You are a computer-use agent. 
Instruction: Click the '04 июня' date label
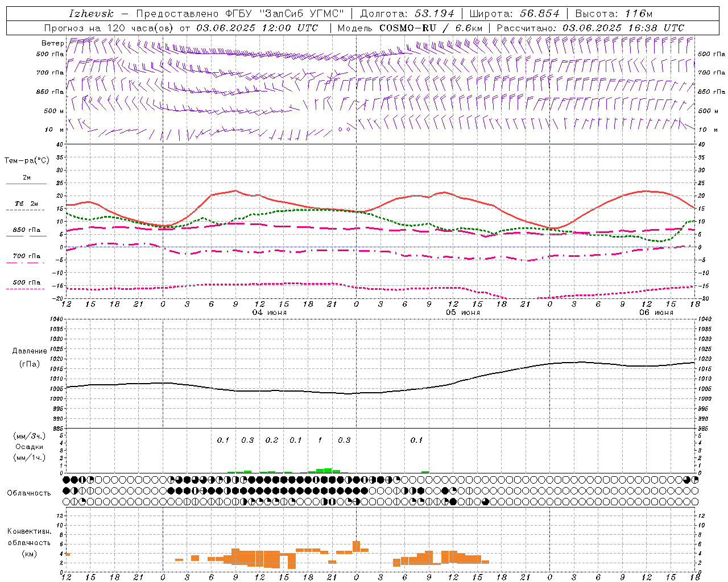pyautogui.click(x=270, y=313)
